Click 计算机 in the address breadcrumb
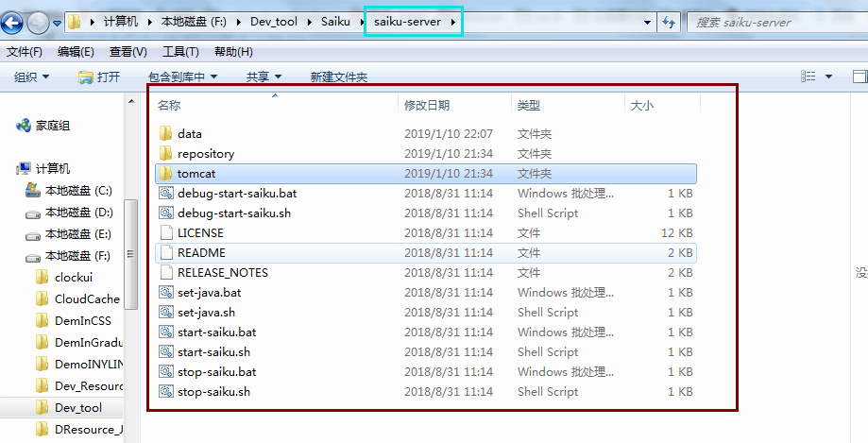The height and width of the screenshot is (443, 868). [x=121, y=22]
